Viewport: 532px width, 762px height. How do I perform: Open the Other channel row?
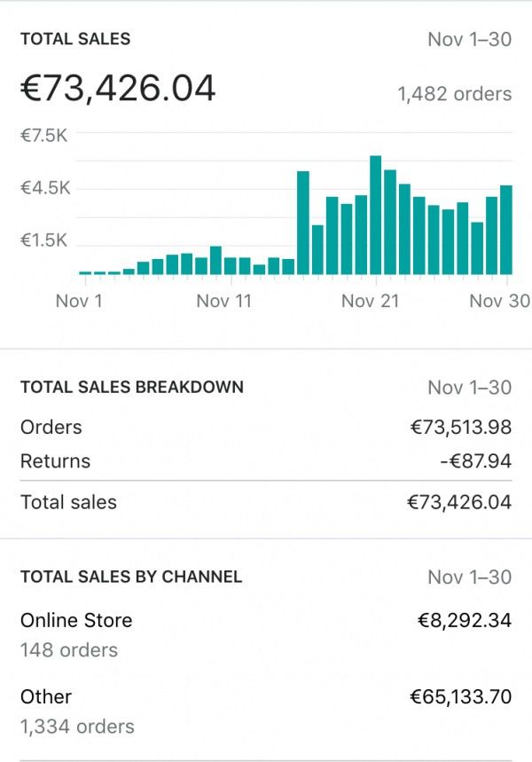266,711
